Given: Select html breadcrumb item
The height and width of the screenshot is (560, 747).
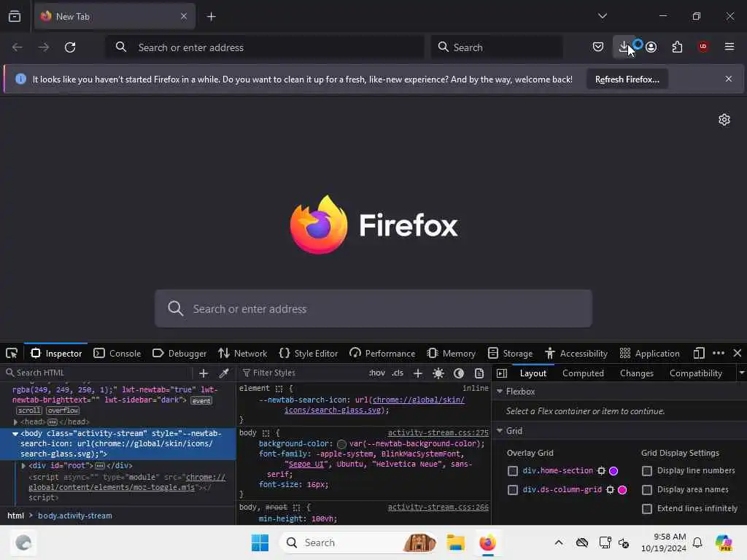Looking at the screenshot, I should pos(16,516).
